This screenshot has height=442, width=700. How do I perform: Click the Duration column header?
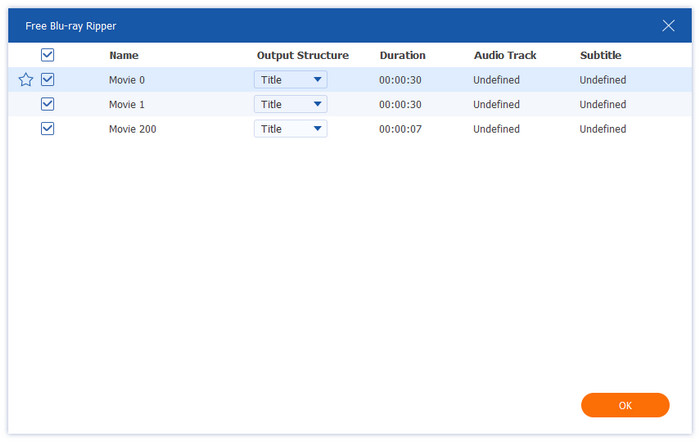(x=402, y=56)
